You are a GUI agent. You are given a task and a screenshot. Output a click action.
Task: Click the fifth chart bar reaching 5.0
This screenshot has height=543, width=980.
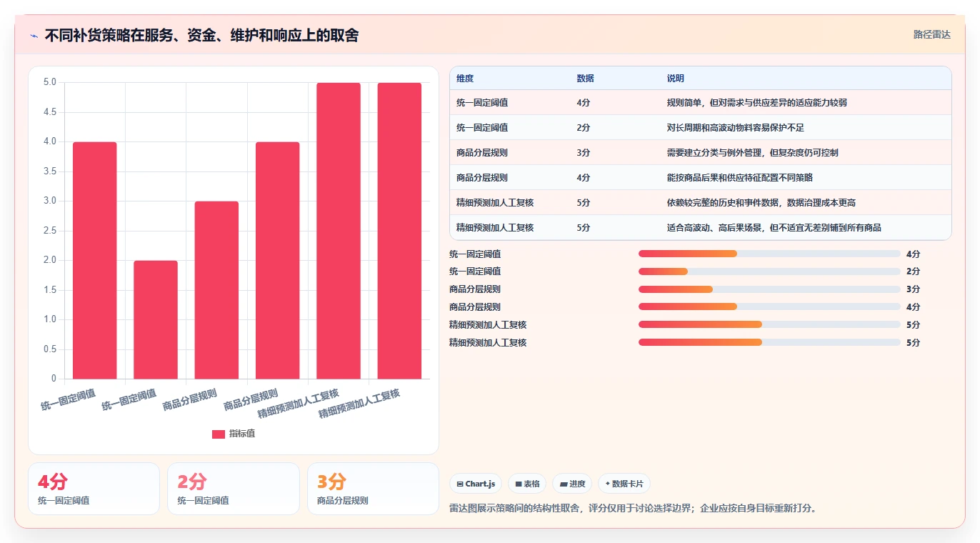click(x=339, y=231)
